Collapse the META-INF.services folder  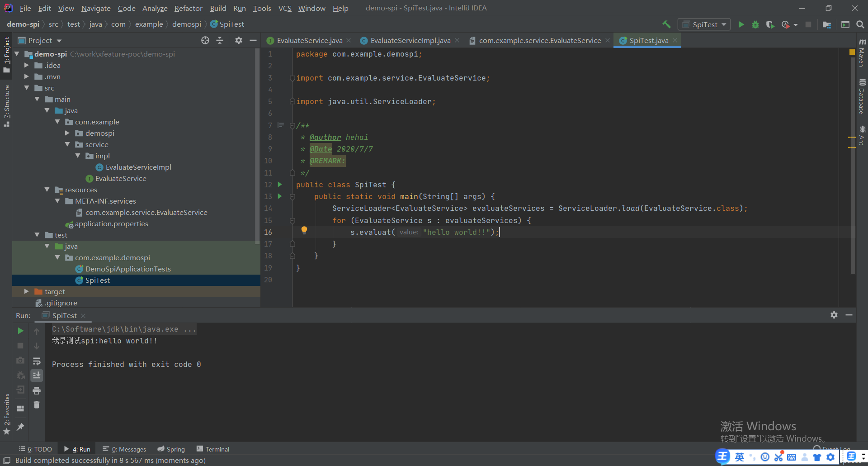tap(57, 201)
